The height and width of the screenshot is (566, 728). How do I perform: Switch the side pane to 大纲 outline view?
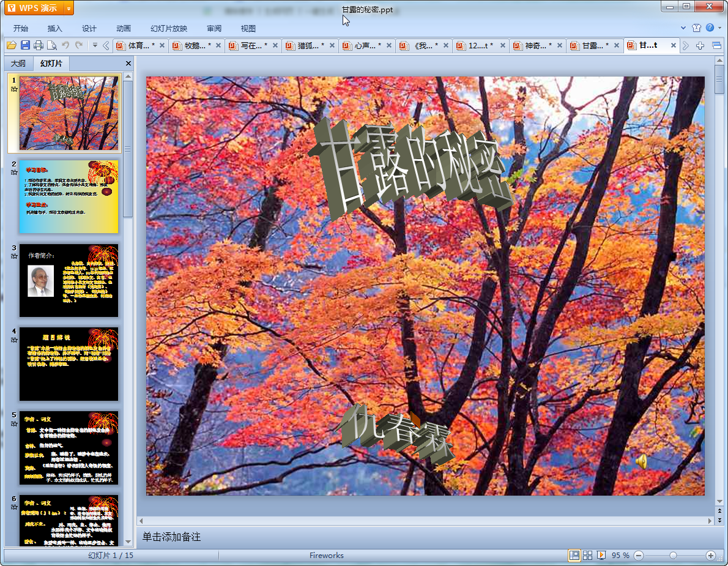pyautogui.click(x=18, y=63)
